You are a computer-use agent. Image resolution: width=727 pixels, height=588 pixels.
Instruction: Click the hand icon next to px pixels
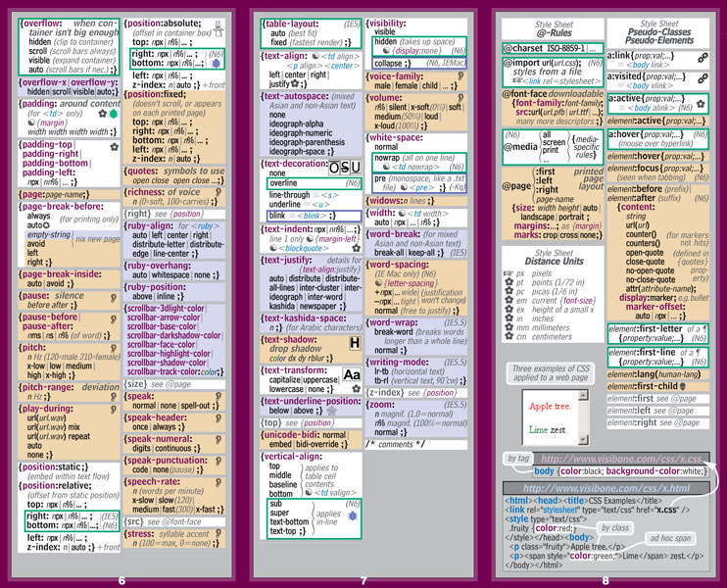pyautogui.click(x=509, y=273)
